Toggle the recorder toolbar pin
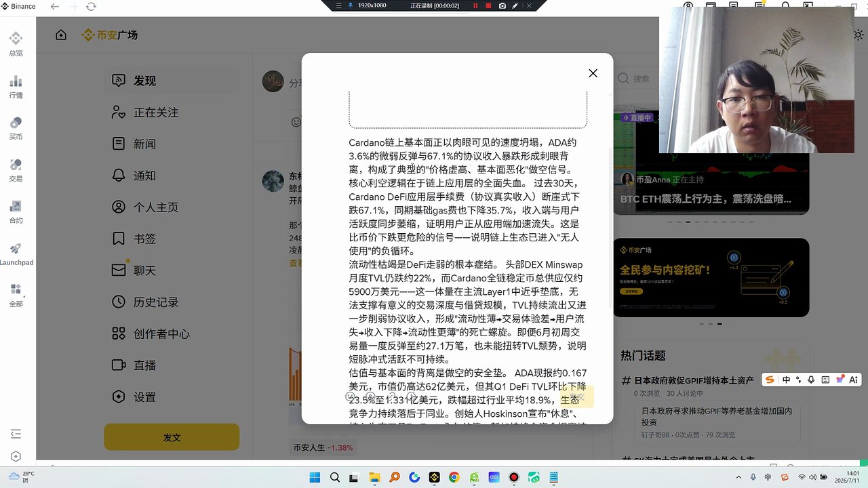Image resolution: width=868 pixels, height=488 pixels. tap(350, 5)
